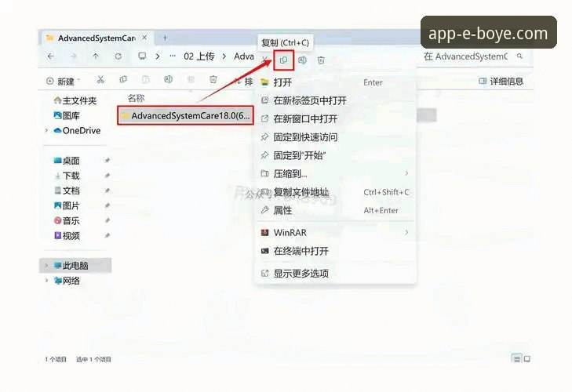
Task: Open the 新建 new item dropdown
Action: point(63,81)
